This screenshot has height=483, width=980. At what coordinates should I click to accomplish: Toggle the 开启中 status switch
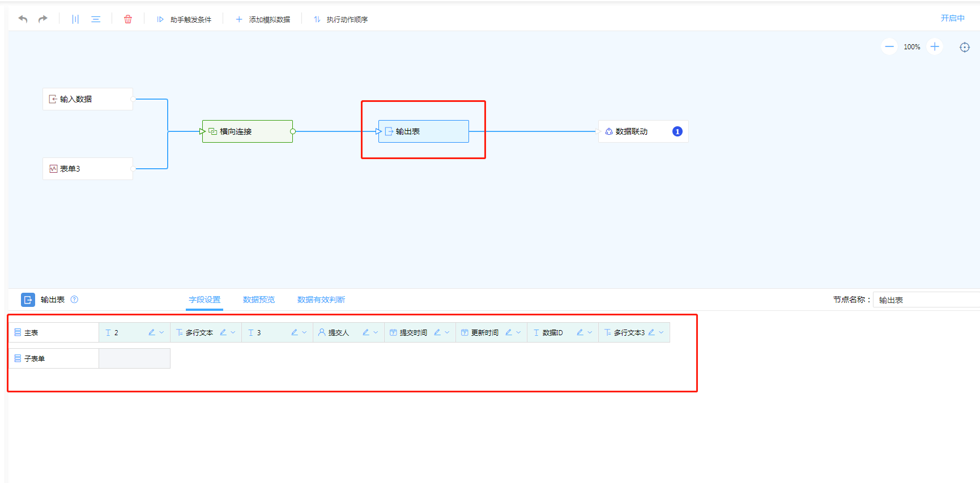click(x=952, y=18)
